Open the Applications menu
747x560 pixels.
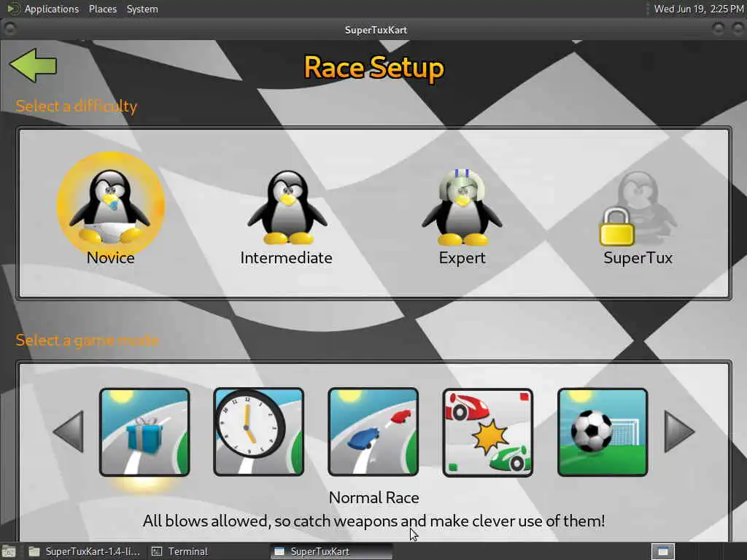tap(52, 9)
